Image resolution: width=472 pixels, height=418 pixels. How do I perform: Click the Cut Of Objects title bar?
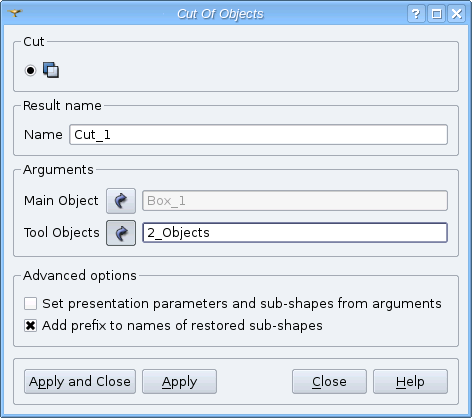pos(220,14)
